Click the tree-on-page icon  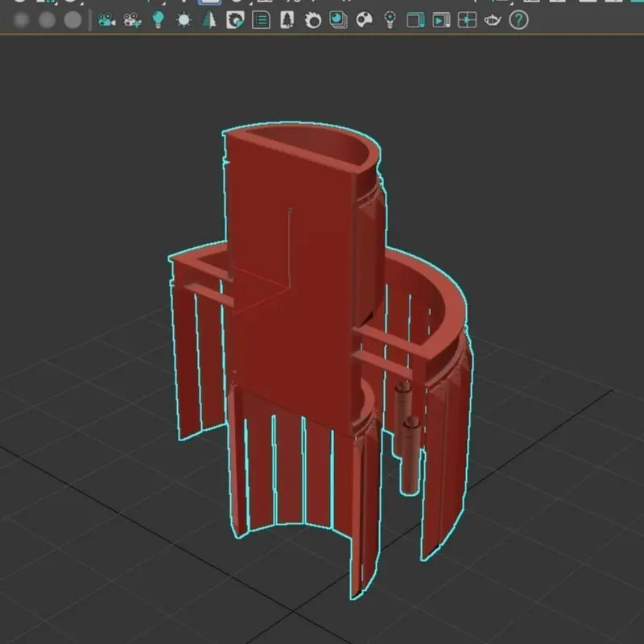[287, 19]
